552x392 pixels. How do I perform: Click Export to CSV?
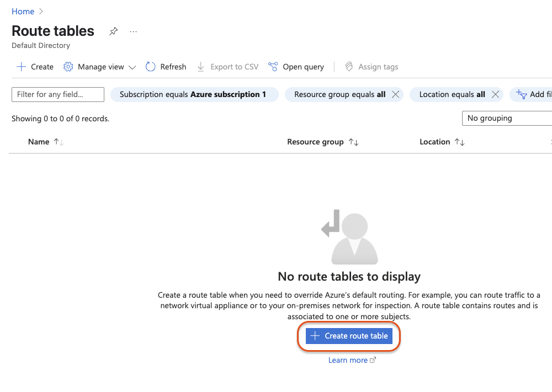(x=228, y=67)
